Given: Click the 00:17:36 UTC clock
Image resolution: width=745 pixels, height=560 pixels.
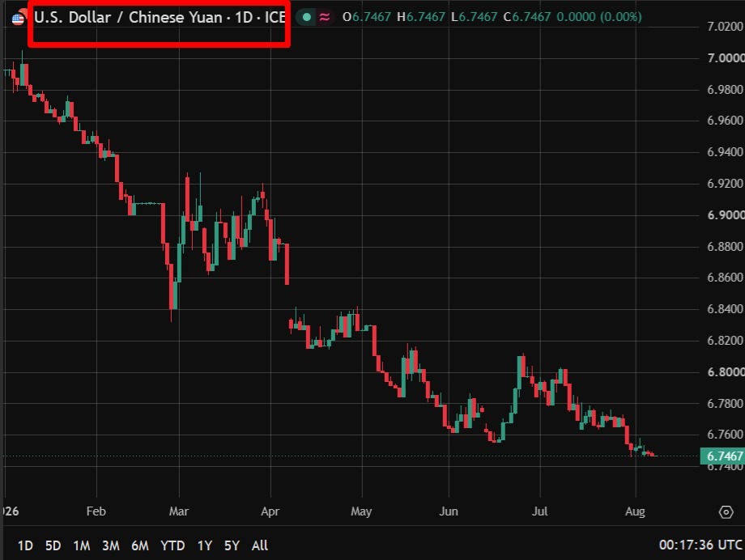Looking at the screenshot, I should 700,545.
